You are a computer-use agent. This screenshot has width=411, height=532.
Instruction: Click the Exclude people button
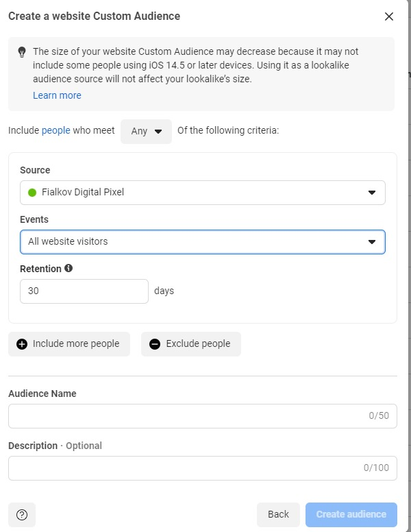click(191, 344)
